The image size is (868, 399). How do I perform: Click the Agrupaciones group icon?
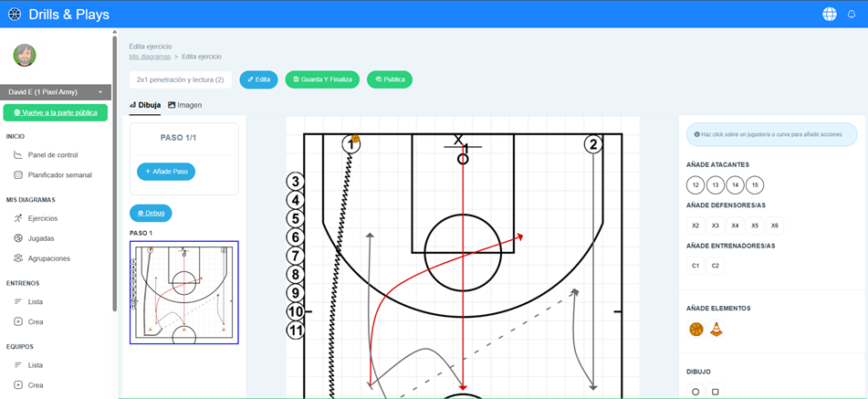[17, 257]
